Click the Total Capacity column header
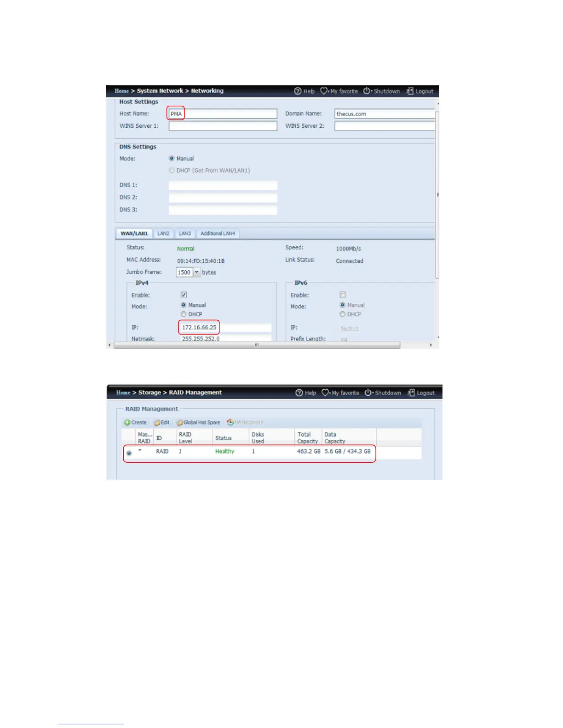 (x=307, y=438)
